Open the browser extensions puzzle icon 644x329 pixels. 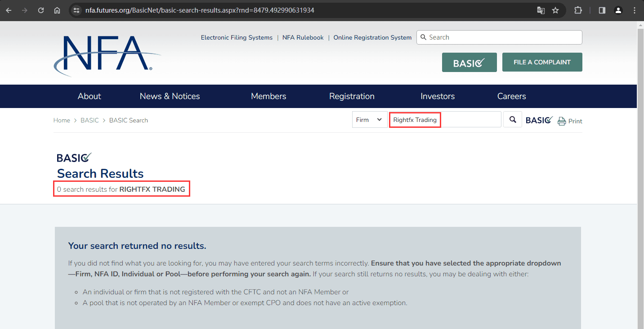point(578,10)
